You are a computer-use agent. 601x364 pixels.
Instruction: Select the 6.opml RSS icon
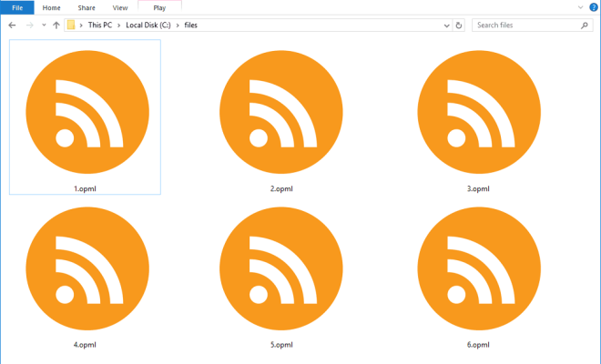coord(479,268)
